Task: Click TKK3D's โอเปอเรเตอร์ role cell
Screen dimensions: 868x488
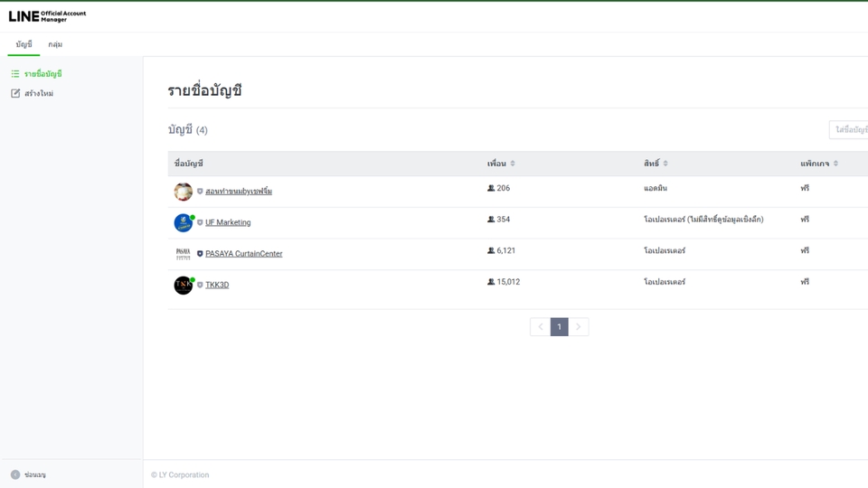Action: [665, 282]
